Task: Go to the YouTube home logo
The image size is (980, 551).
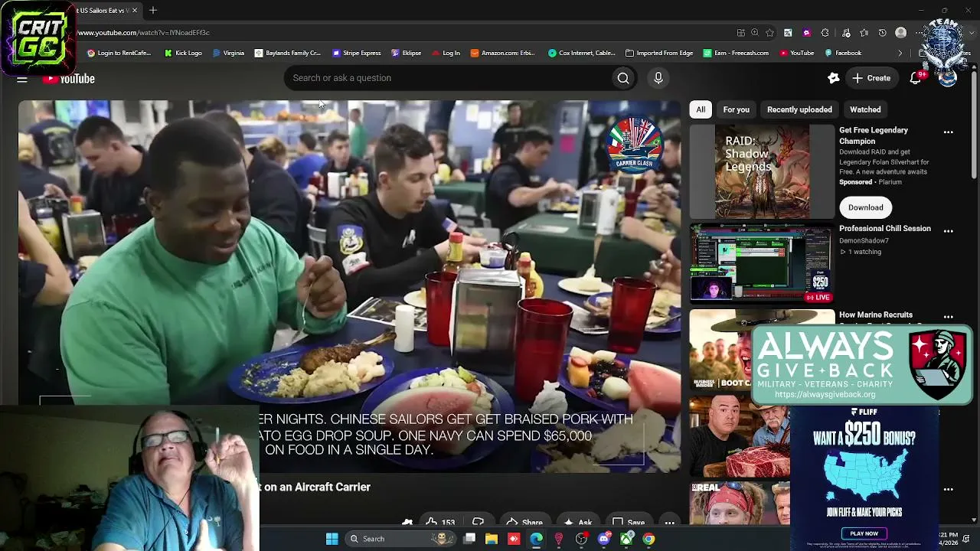Action: coord(69,79)
